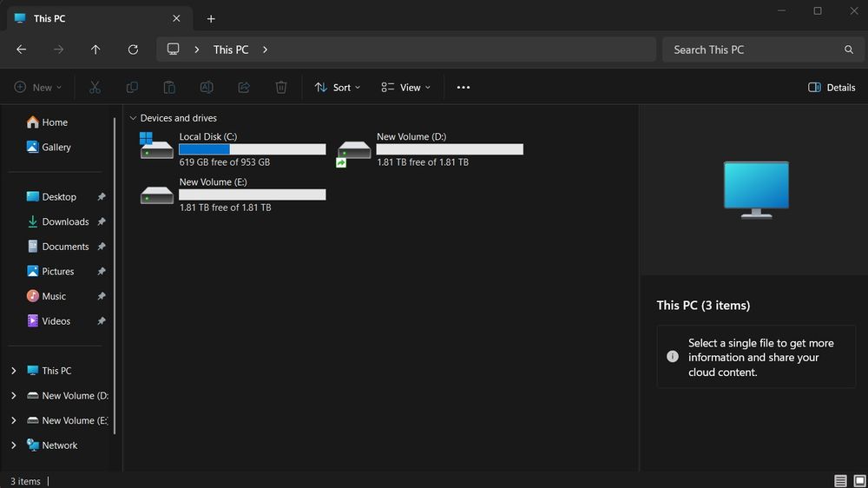868x488 pixels.
Task: Click the Share icon in toolbar
Action: pyautogui.click(x=244, y=87)
